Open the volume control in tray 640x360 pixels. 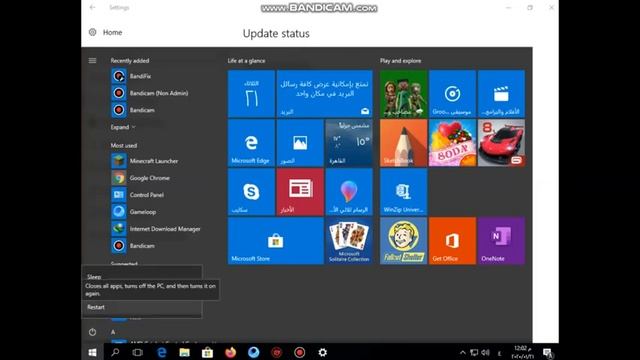point(485,353)
